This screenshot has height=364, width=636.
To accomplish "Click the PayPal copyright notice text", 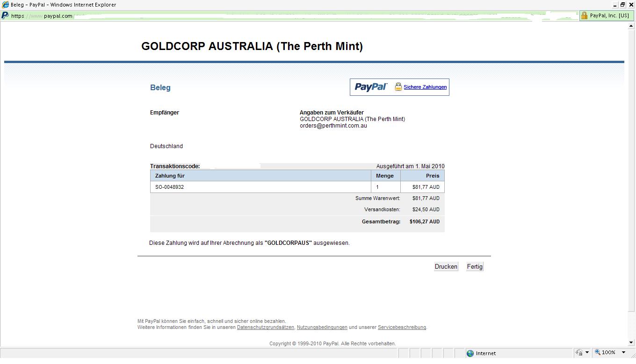I will pyautogui.click(x=332, y=343).
